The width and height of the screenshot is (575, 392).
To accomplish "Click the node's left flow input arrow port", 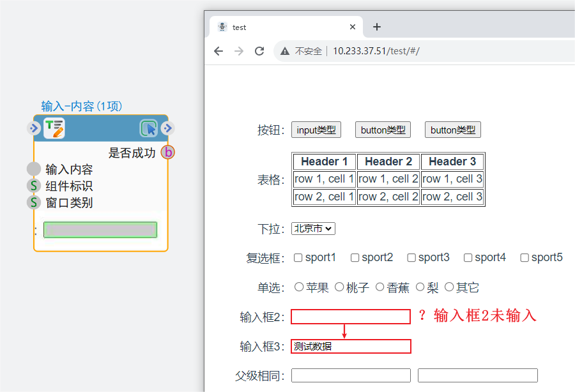I will pyautogui.click(x=34, y=128).
